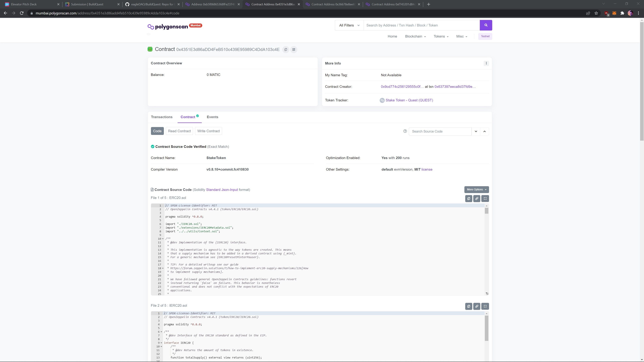
Task: Grab the ERC20.sol editor resize handle
Action: [x=487, y=294]
